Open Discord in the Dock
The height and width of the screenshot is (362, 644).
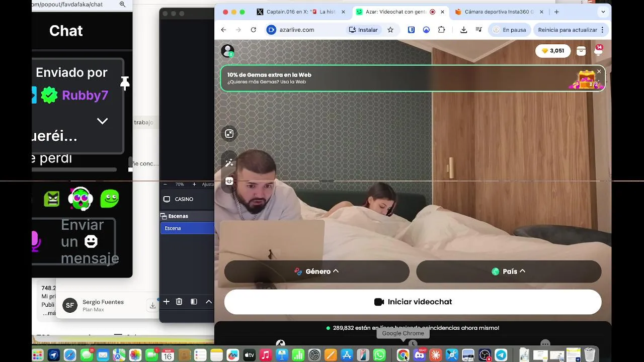pos(419,355)
